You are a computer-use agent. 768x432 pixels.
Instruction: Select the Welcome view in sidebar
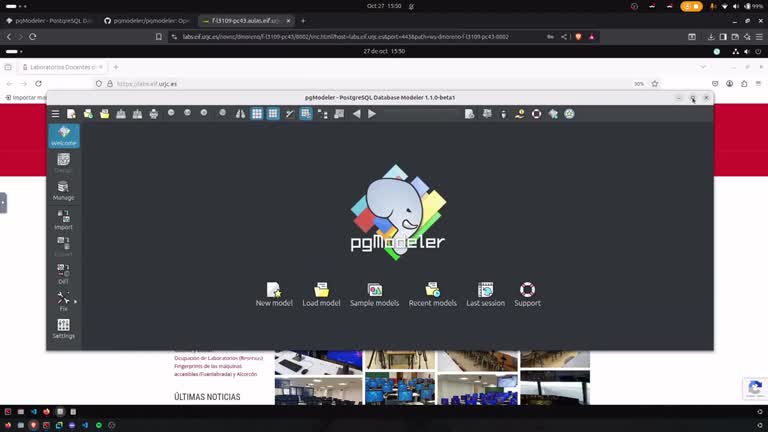click(64, 136)
